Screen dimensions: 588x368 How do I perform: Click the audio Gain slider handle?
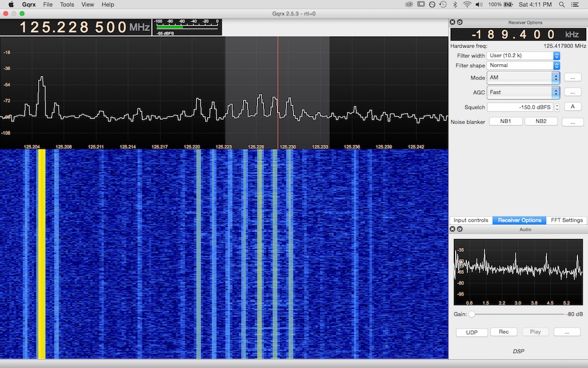click(x=472, y=314)
